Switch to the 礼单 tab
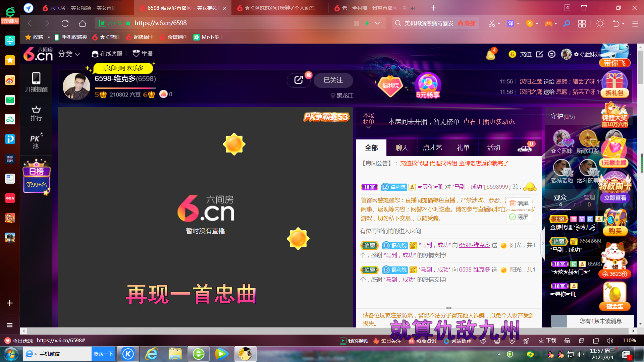Viewport: 644px width, 362px height. [463, 148]
